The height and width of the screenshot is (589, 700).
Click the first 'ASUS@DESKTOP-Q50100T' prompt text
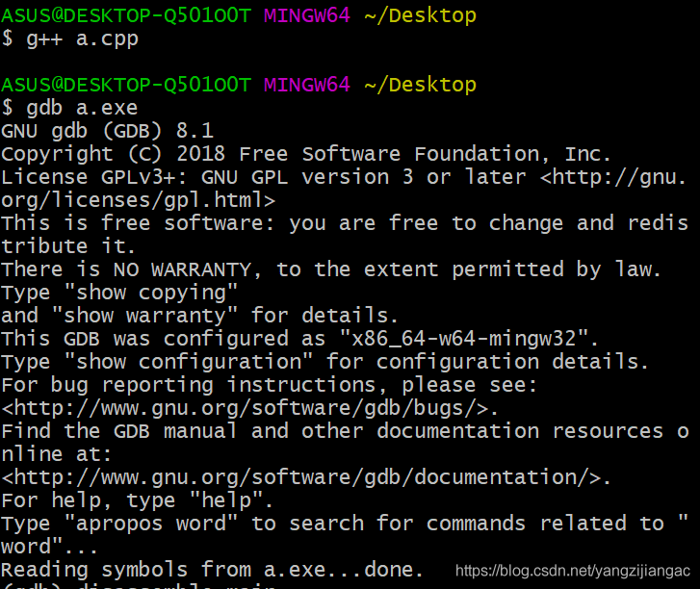tap(126, 16)
